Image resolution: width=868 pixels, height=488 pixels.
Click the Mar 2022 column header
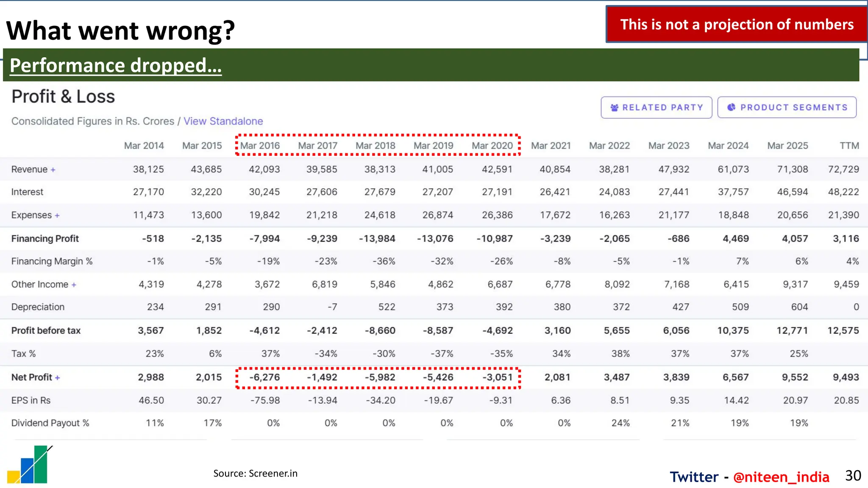609,146
